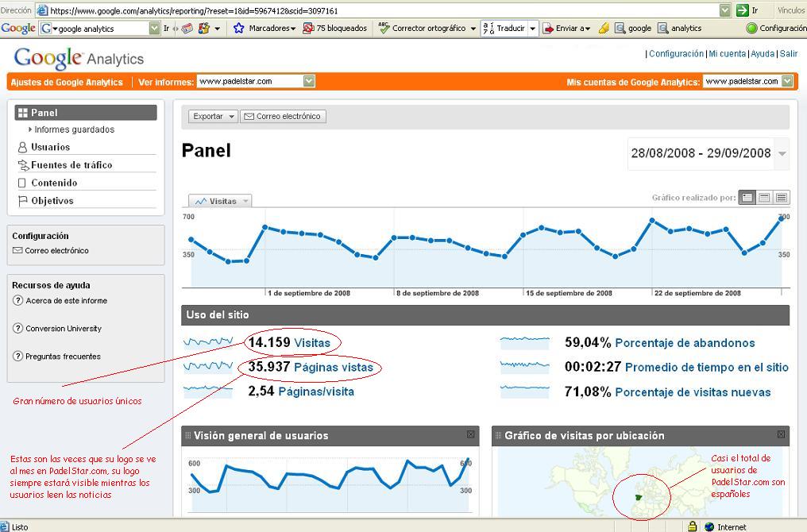807x532 pixels.
Task: Open the Usuarios section
Action: click(x=50, y=147)
